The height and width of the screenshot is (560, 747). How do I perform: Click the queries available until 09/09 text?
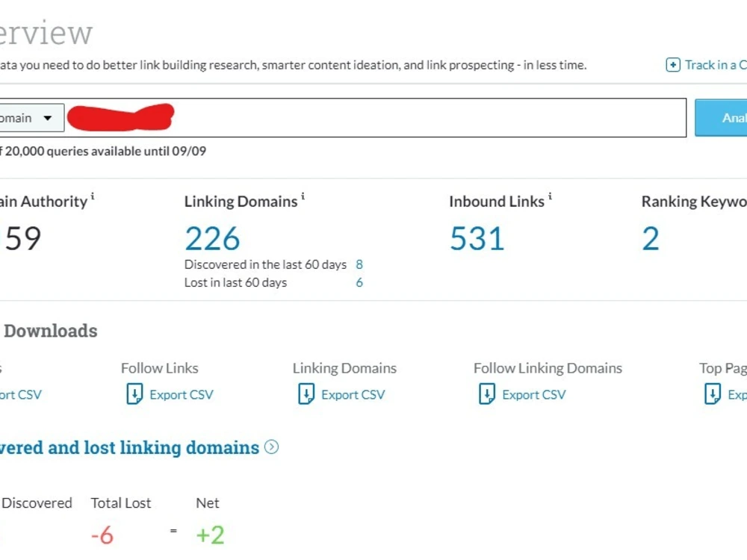click(103, 152)
